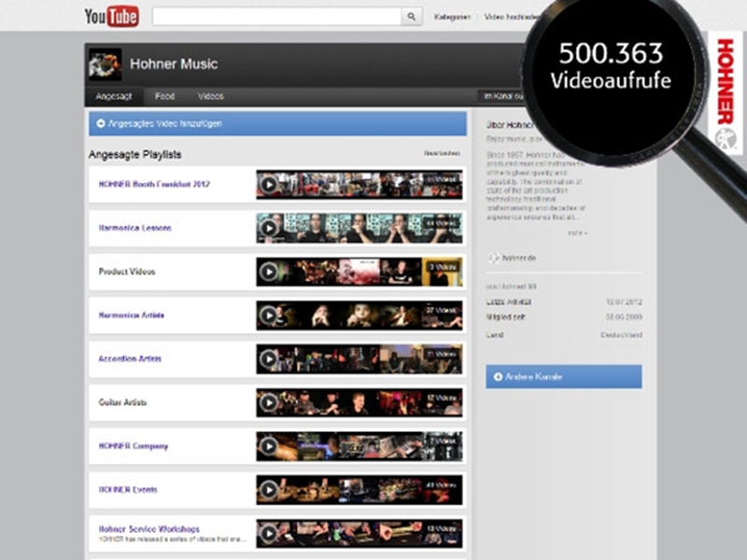
Task: Open Harmonica Artists playlist link
Action: [131, 315]
